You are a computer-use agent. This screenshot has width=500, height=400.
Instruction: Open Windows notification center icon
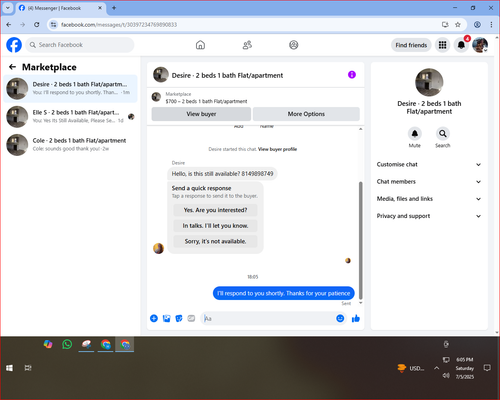(487, 368)
